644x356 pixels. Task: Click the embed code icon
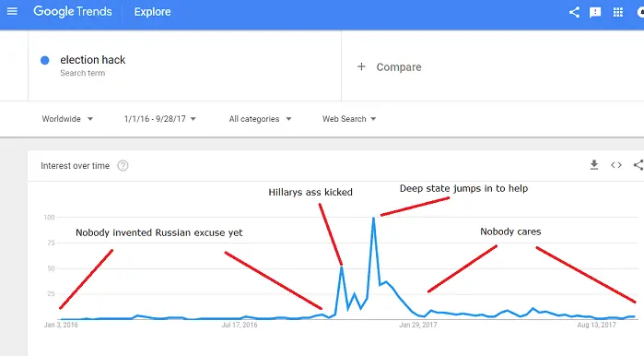pyautogui.click(x=616, y=165)
